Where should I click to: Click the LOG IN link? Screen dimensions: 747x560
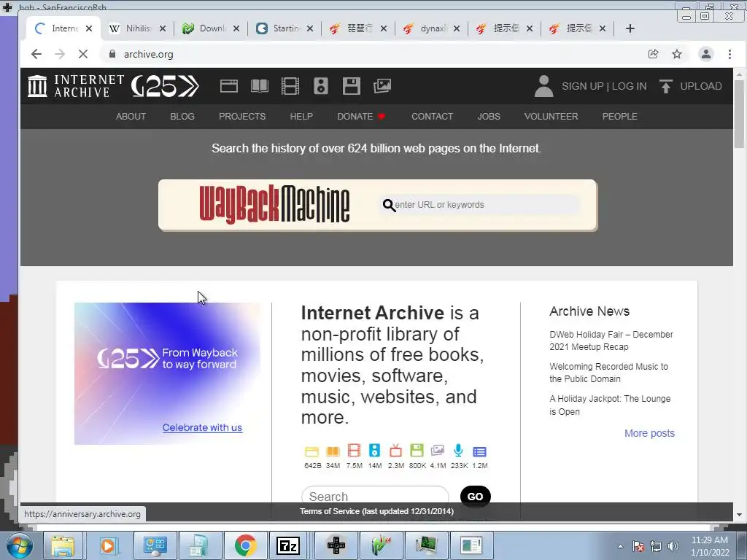point(630,86)
